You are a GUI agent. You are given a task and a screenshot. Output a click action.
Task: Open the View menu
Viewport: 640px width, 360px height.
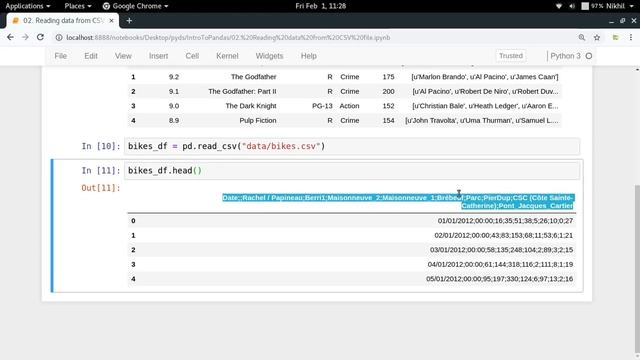coord(123,56)
